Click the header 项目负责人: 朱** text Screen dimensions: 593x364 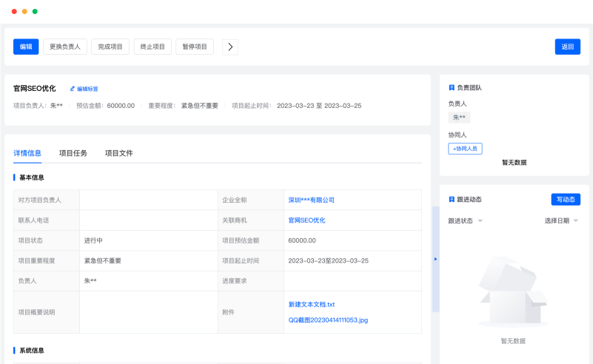pyautogui.click(x=38, y=106)
